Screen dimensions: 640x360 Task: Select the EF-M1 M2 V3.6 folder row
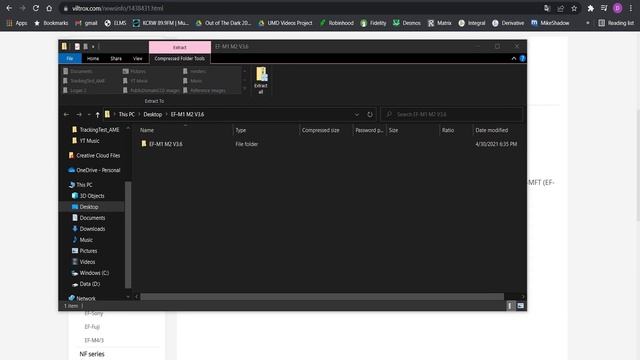point(329,144)
